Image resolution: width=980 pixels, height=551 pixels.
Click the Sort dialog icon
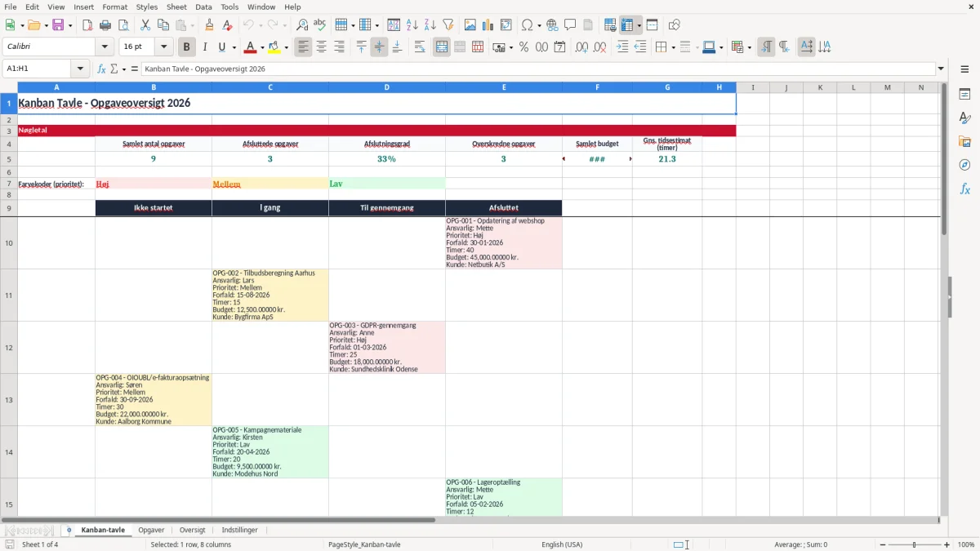(x=394, y=25)
